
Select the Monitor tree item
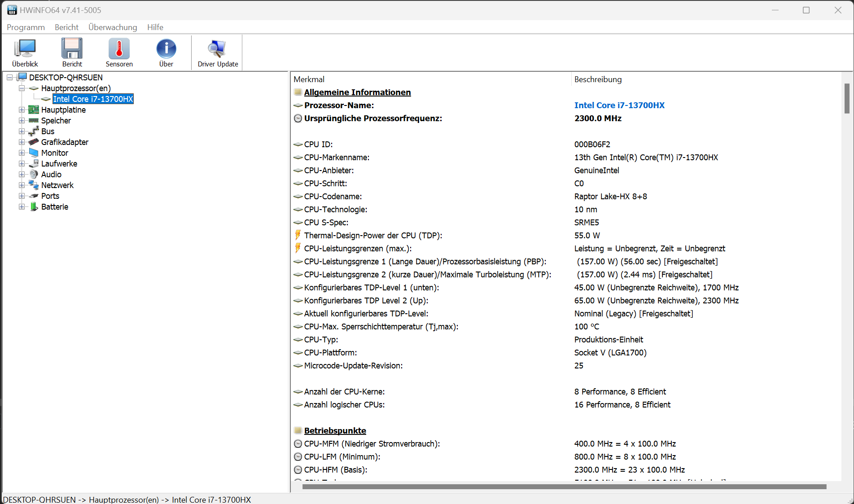tap(55, 153)
